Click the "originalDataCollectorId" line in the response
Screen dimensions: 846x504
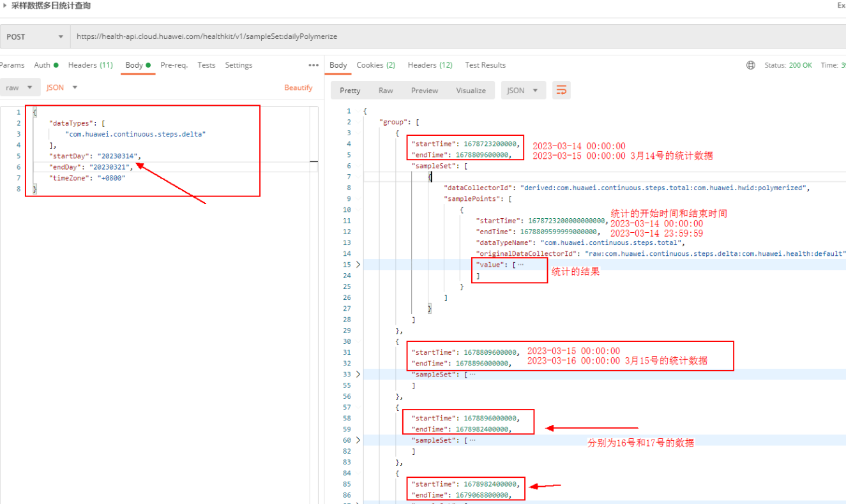click(x=661, y=253)
